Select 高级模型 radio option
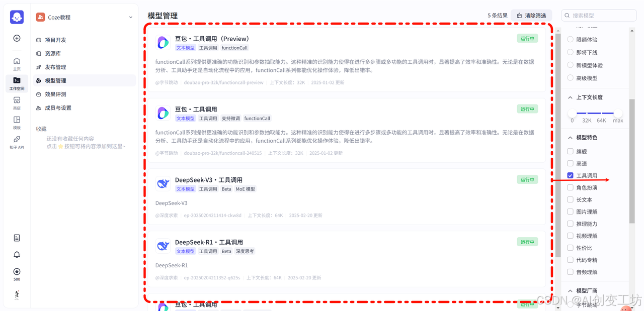Viewport: 644px width, 311px height. (x=570, y=78)
